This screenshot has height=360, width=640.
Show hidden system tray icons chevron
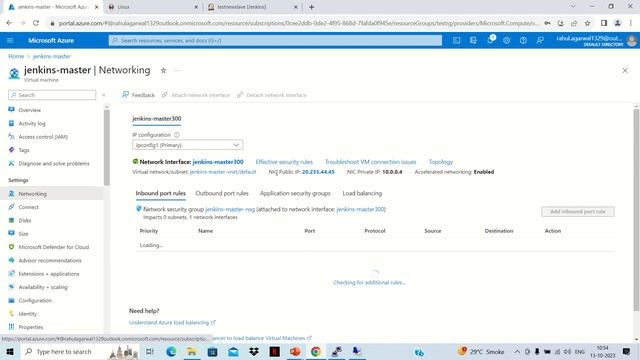coord(517,351)
